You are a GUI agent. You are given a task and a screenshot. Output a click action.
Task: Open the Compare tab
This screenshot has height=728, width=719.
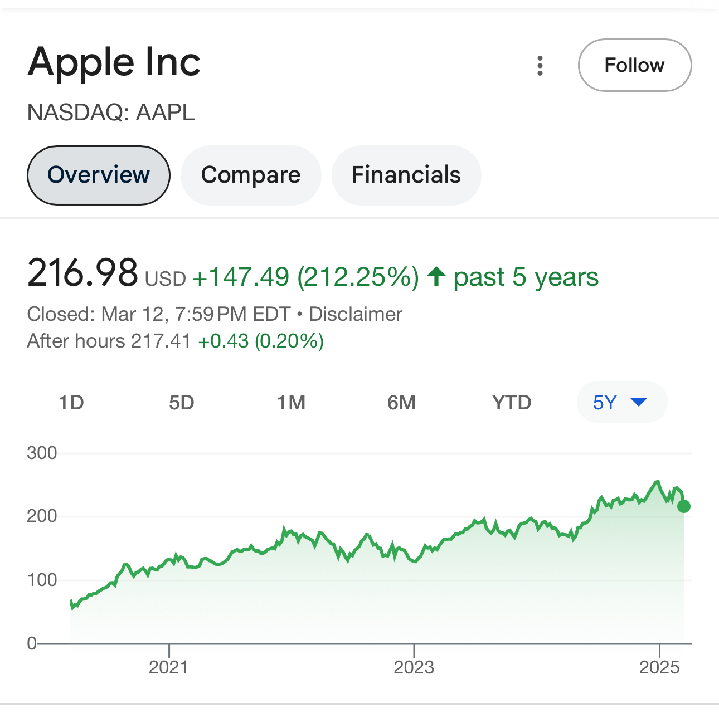coord(251,175)
